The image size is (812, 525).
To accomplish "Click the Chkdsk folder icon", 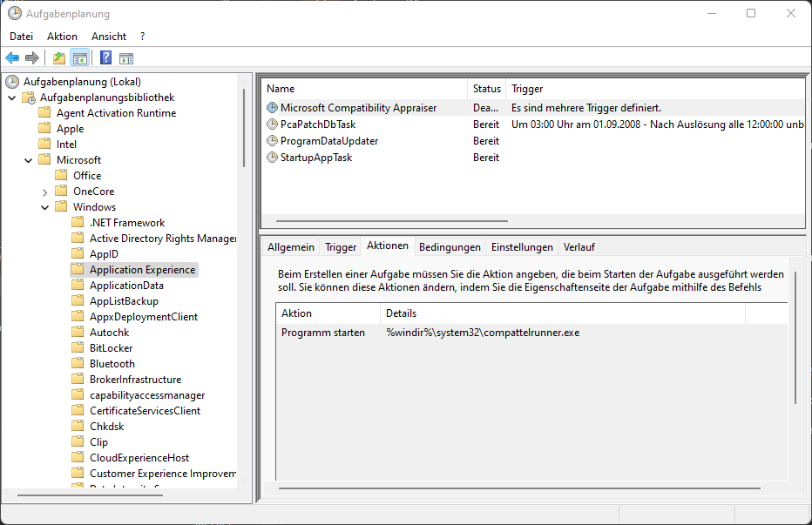I will (78, 426).
